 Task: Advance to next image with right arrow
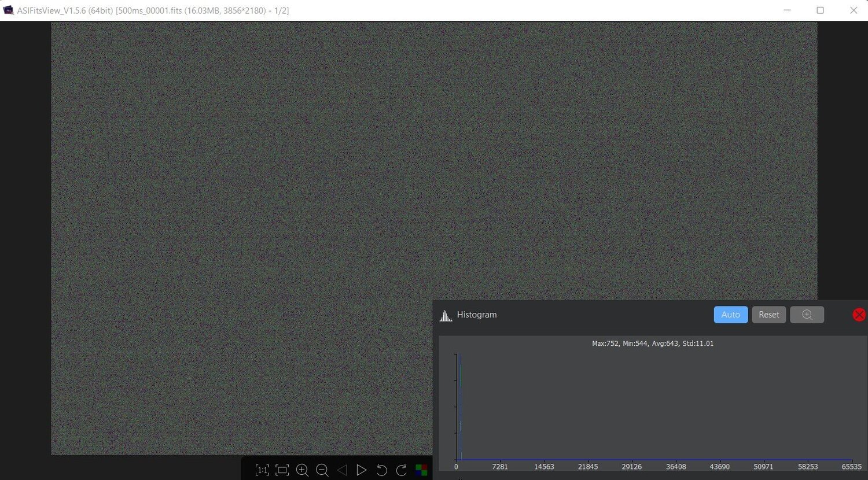361,470
